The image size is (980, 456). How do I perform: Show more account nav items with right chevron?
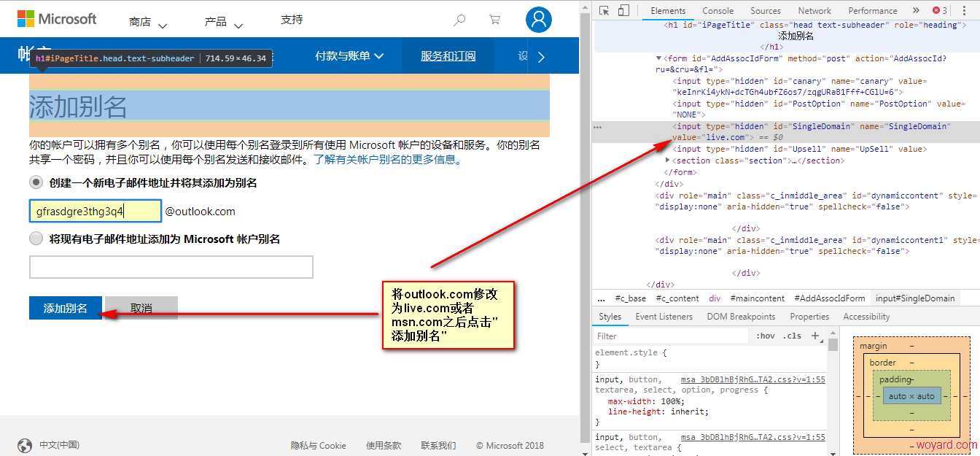541,57
